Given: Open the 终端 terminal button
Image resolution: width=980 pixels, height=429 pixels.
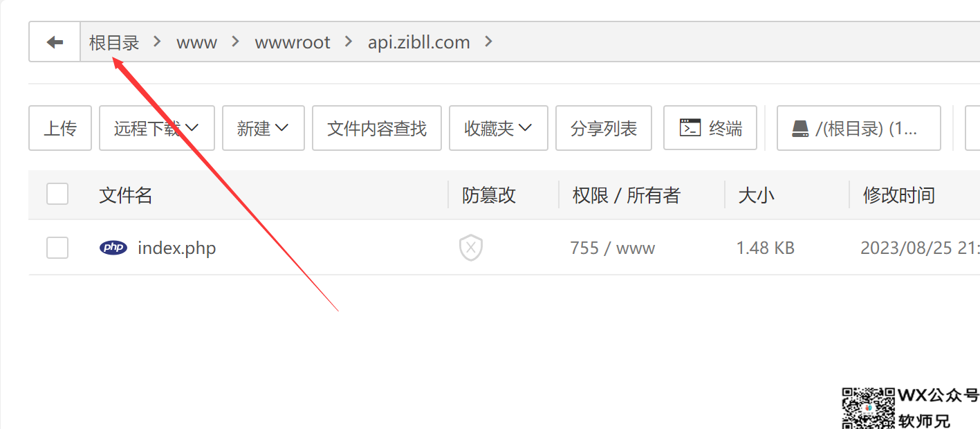Looking at the screenshot, I should point(710,128).
